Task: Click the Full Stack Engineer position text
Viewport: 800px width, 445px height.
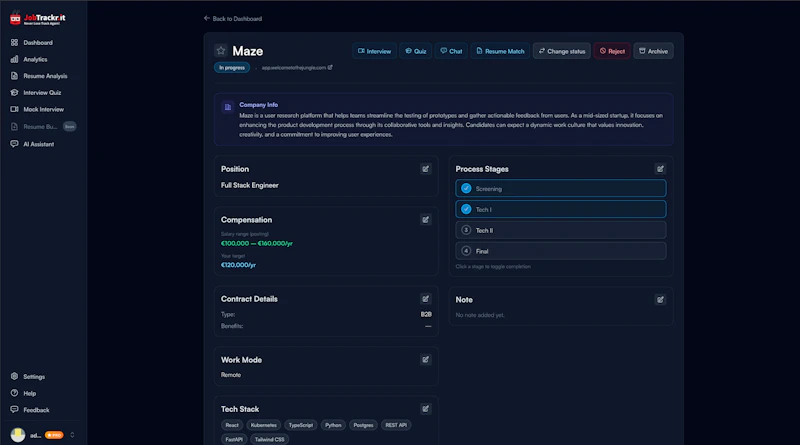Action: (249, 185)
